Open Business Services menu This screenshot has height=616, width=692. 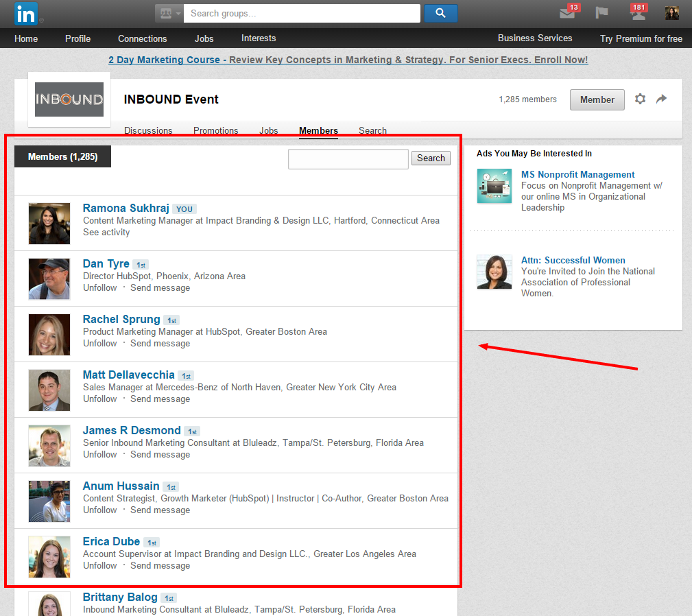click(535, 38)
